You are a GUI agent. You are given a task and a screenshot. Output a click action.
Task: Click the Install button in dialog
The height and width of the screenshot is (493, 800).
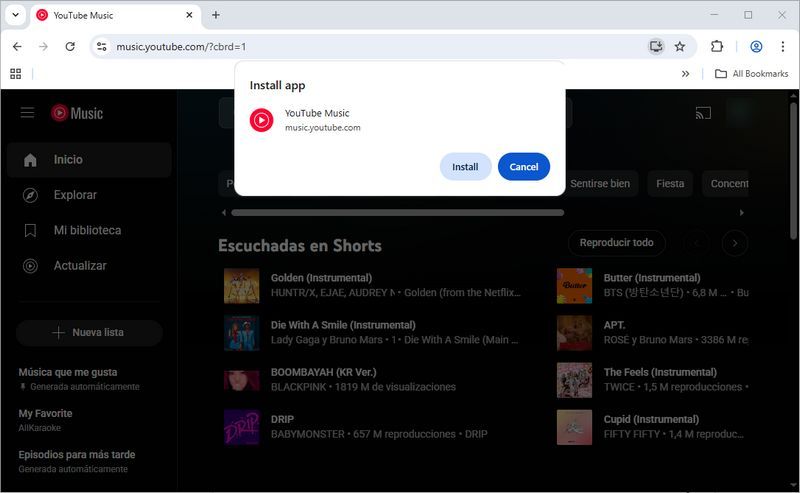click(x=465, y=167)
